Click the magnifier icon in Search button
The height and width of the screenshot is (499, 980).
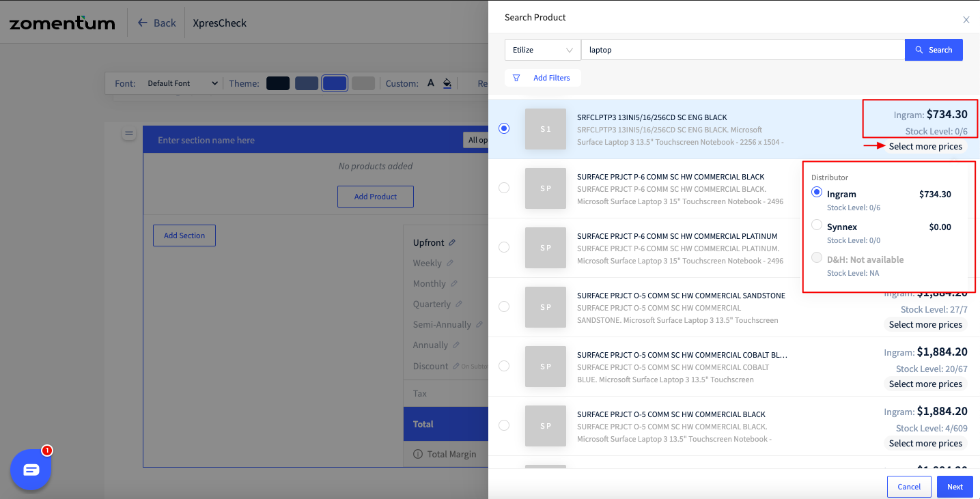(919, 50)
